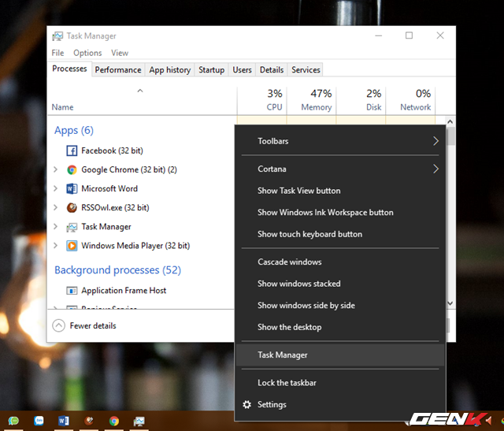504x431 pixels.
Task: Click the process list scroll up arrow
Action: 450,121
